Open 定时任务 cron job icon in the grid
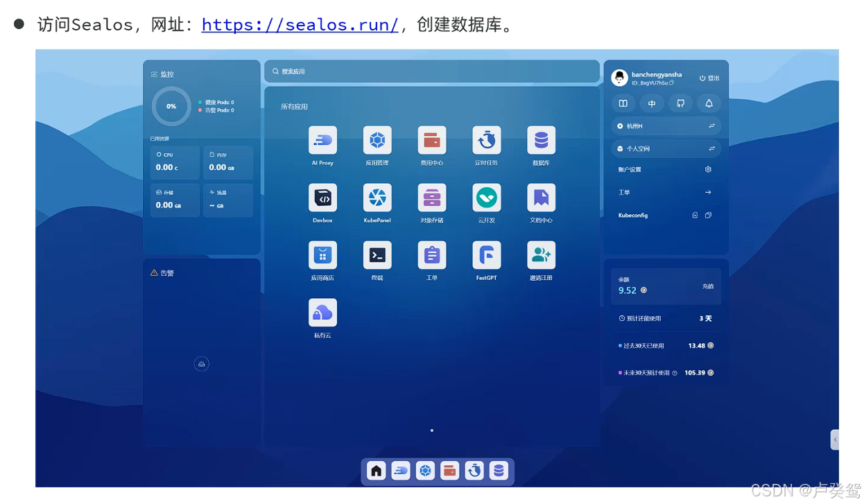The width and height of the screenshot is (864, 504). [x=487, y=140]
